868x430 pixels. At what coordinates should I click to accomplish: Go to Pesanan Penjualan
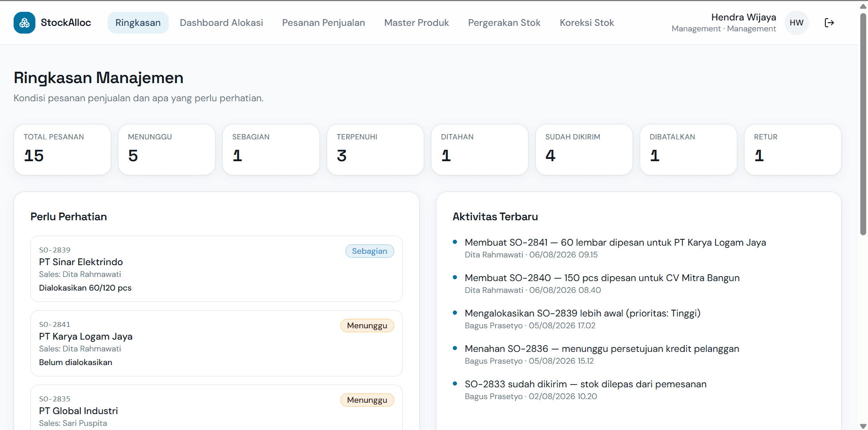pos(324,23)
